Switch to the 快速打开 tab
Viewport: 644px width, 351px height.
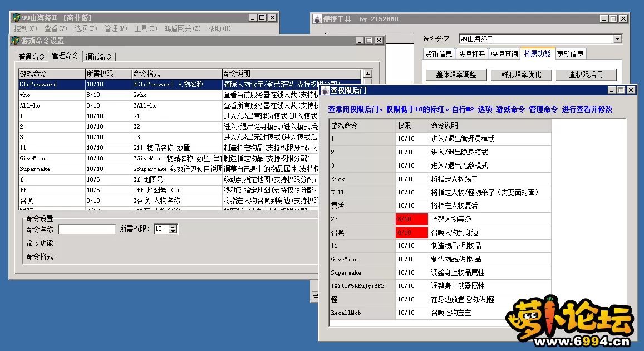pos(471,54)
